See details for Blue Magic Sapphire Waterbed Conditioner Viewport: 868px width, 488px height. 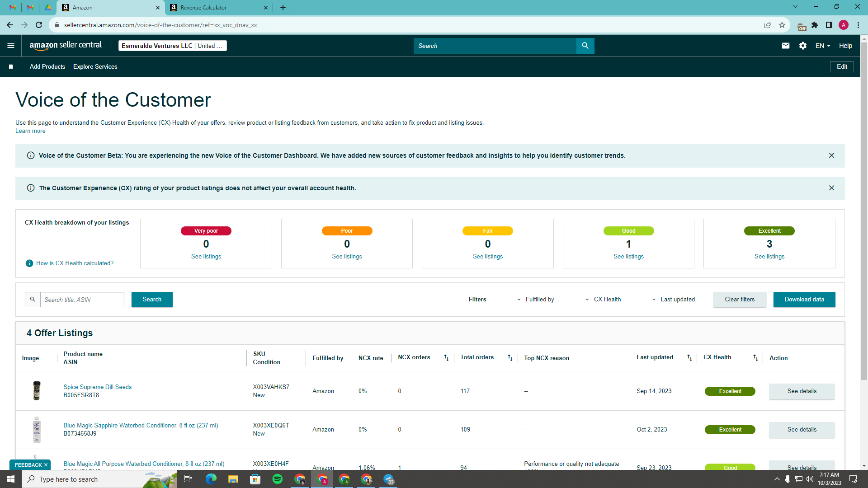pos(802,430)
